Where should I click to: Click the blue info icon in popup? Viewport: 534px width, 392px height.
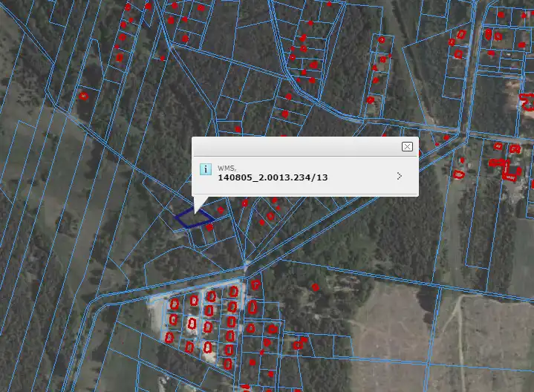pos(206,170)
